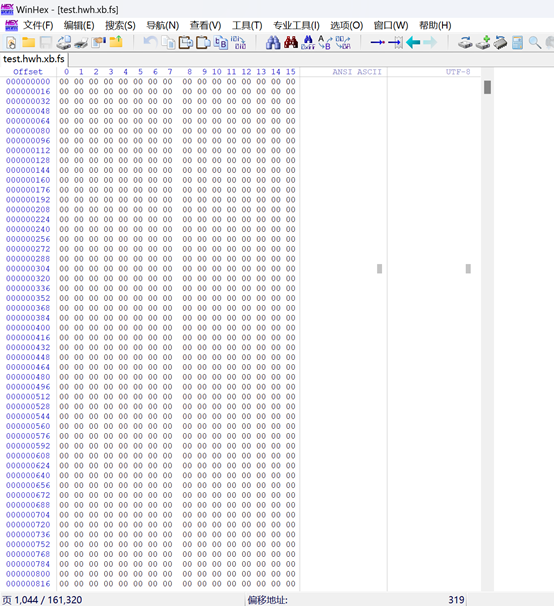Image resolution: width=555 pixels, height=607 pixels.
Task: Click the Print printer icon
Action: click(x=82, y=42)
